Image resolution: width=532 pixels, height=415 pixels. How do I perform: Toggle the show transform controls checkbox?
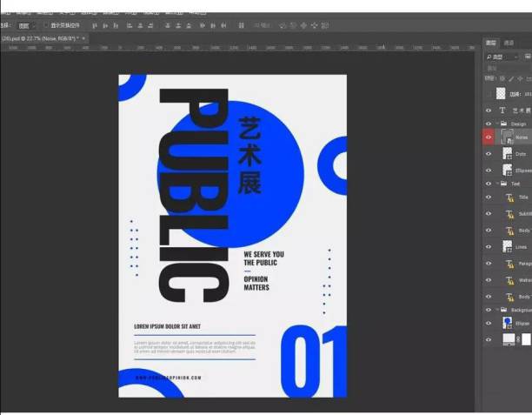(45, 25)
